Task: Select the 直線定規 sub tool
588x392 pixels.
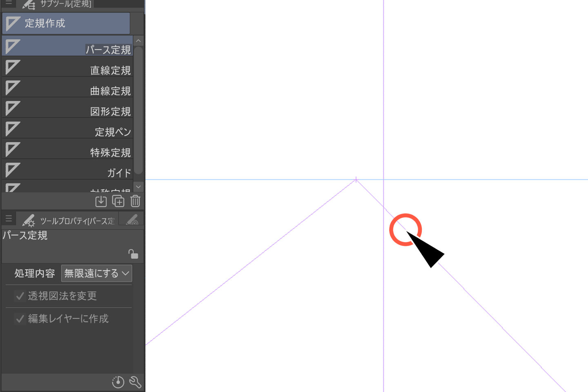Action: 67,67
